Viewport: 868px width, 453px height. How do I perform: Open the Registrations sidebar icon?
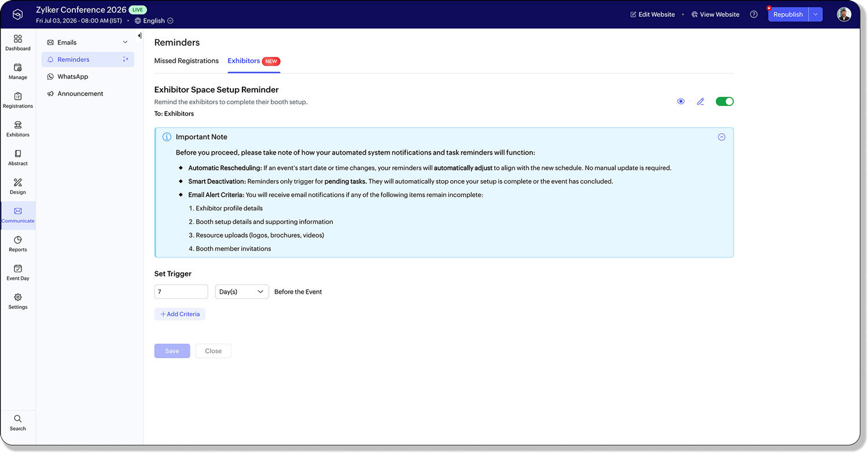pyautogui.click(x=18, y=100)
